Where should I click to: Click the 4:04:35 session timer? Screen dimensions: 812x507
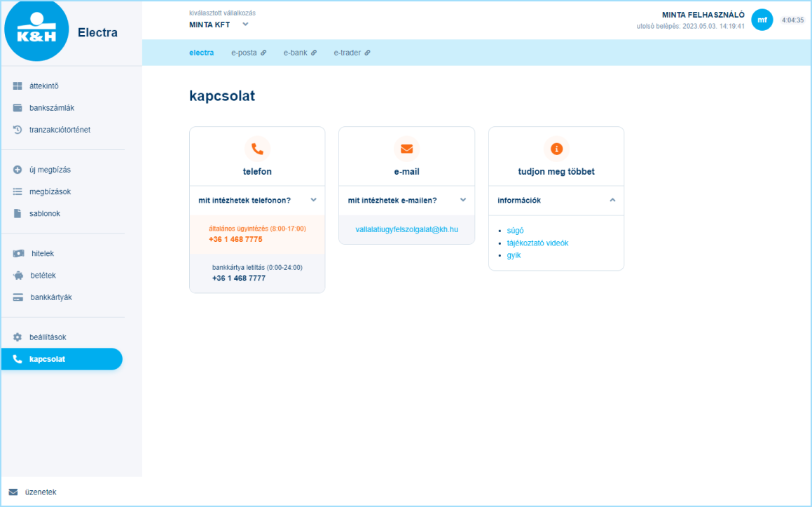tap(793, 20)
